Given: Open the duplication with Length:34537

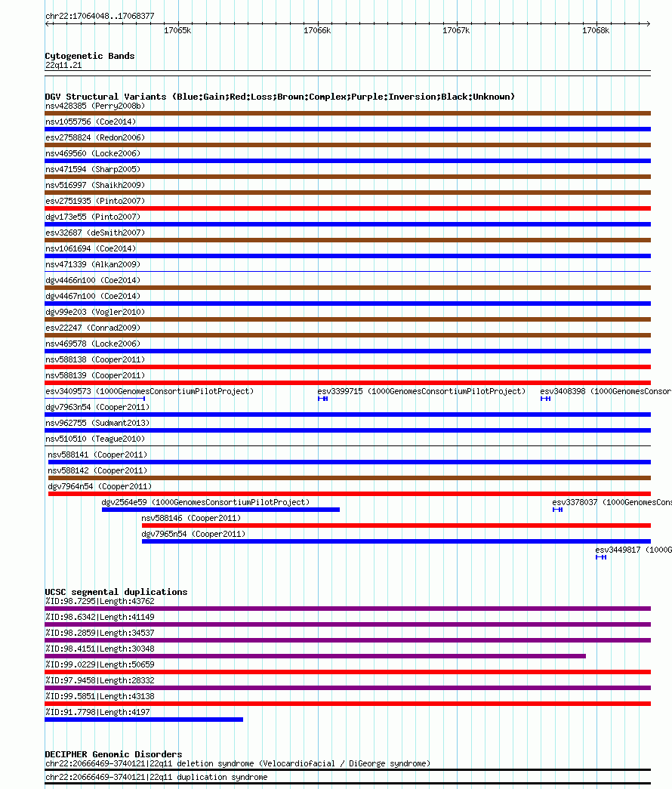Looking at the screenshot, I should 348,640.
